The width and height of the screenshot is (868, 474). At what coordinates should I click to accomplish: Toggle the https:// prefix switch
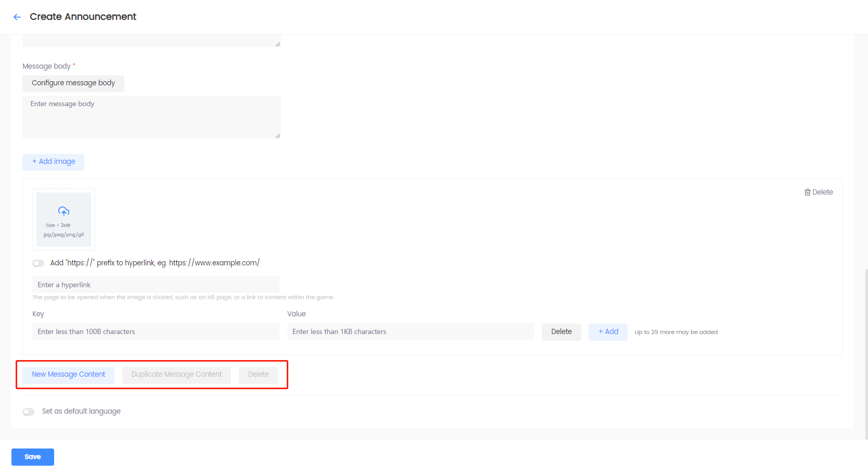[x=39, y=263]
